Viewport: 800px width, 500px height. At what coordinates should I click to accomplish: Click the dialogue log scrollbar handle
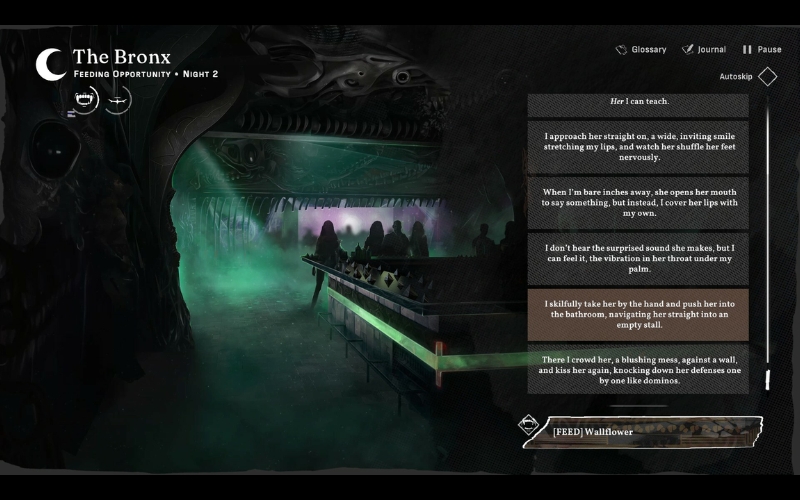(x=767, y=379)
